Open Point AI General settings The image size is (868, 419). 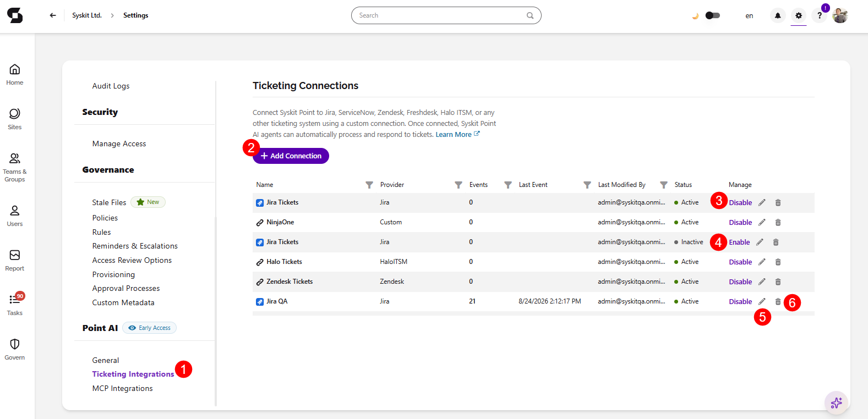tap(105, 360)
